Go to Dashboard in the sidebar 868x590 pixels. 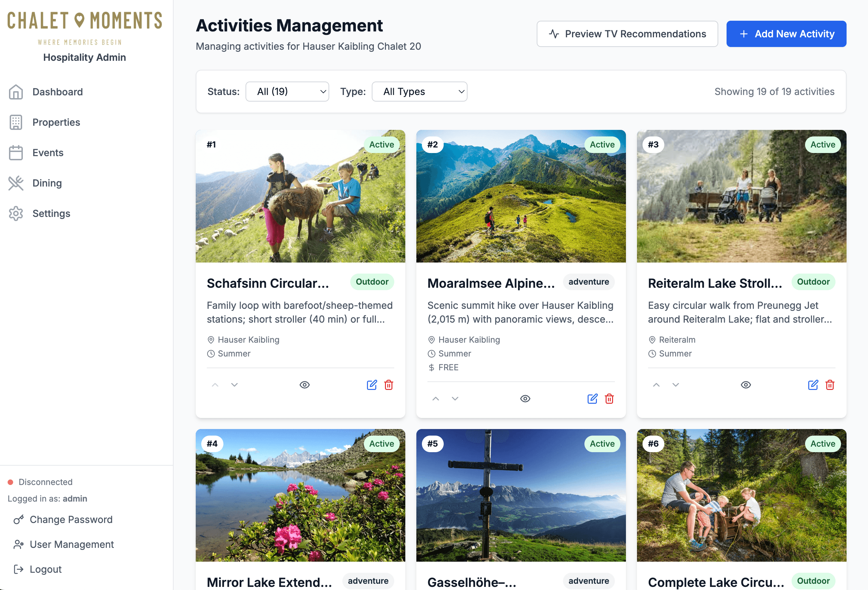(x=16, y=92)
